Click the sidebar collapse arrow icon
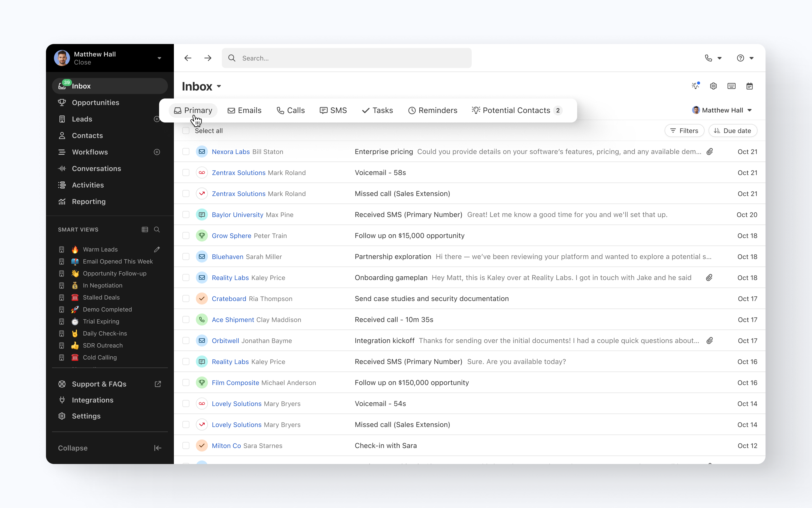 [157, 448]
